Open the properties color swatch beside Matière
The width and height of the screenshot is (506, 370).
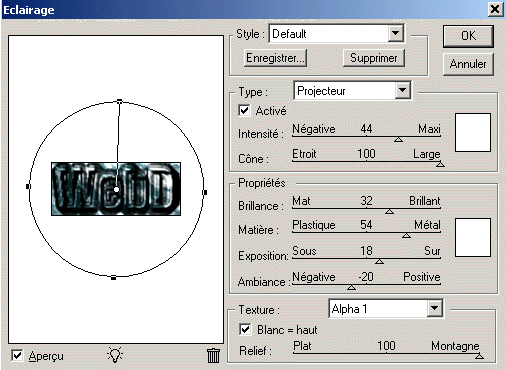pyautogui.click(x=473, y=237)
